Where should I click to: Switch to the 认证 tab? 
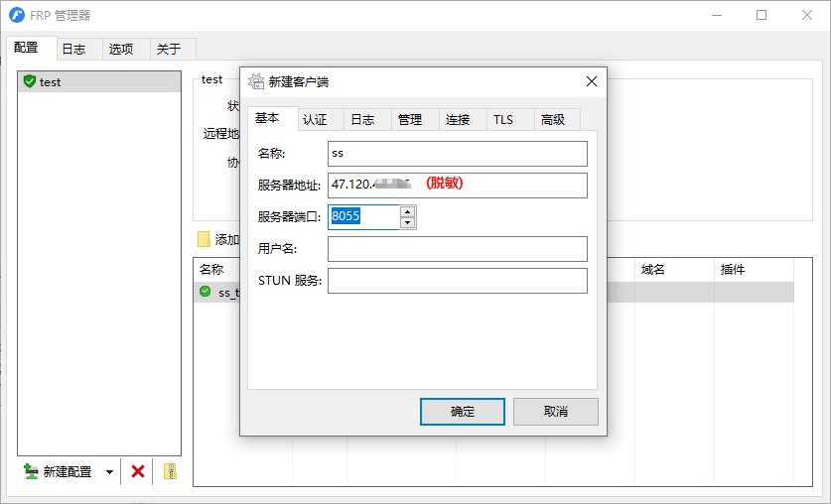pyautogui.click(x=315, y=119)
